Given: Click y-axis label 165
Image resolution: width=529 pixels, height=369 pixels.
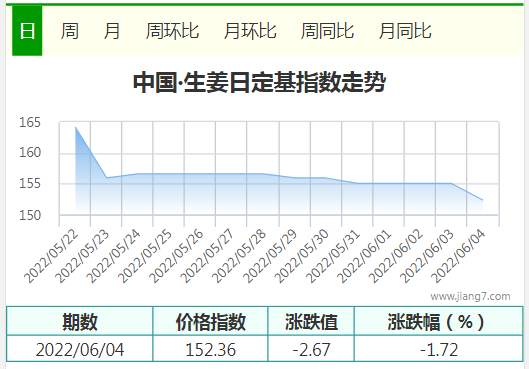Looking at the screenshot, I should click(30, 122).
